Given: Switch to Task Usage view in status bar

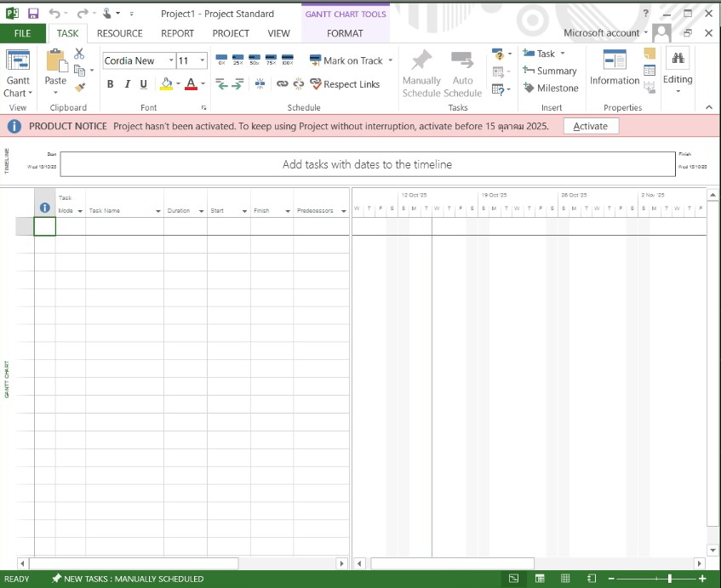Looking at the screenshot, I should pos(540,579).
